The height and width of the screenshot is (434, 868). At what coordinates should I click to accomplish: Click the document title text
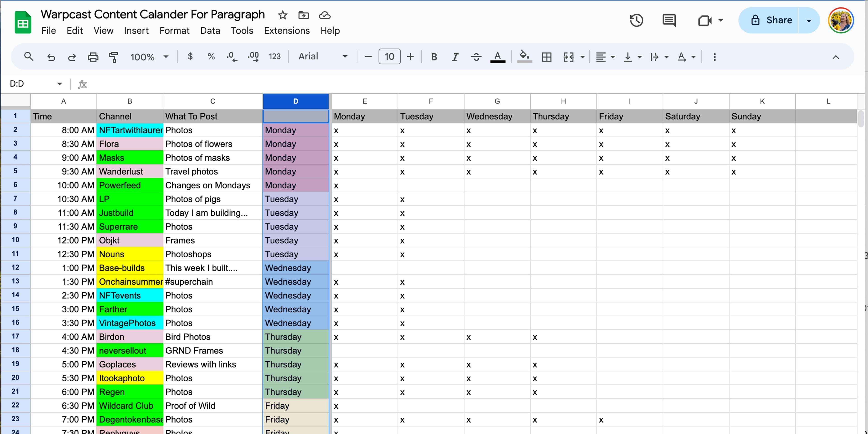[153, 14]
